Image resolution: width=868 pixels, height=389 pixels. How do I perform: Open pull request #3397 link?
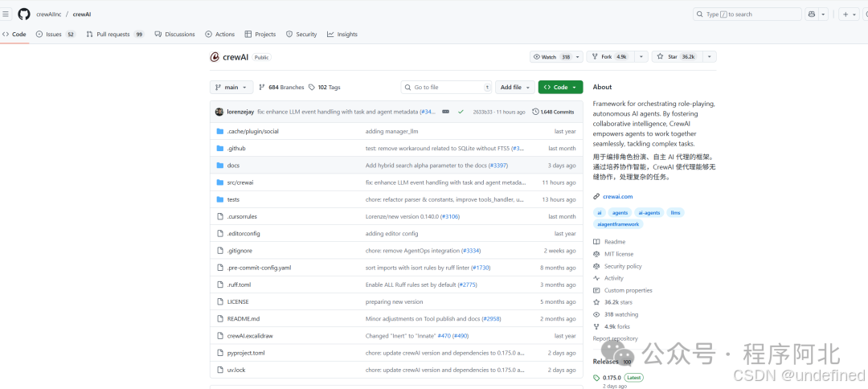(x=497, y=166)
